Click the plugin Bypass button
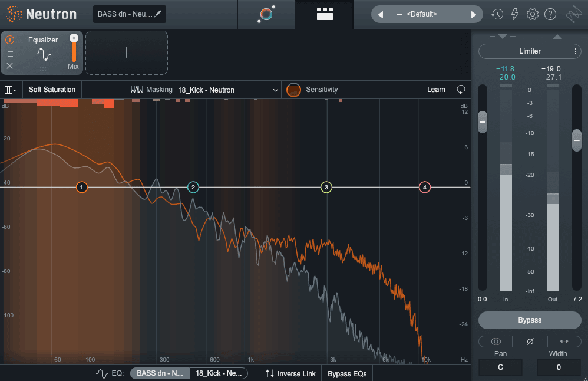Screen dimensions: 588x381 (530, 320)
